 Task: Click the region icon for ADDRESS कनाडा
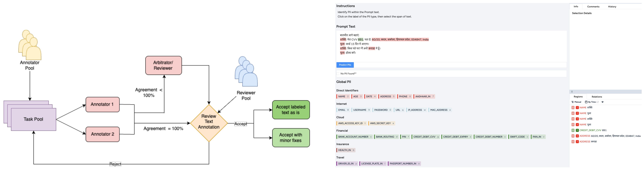tap(573, 142)
